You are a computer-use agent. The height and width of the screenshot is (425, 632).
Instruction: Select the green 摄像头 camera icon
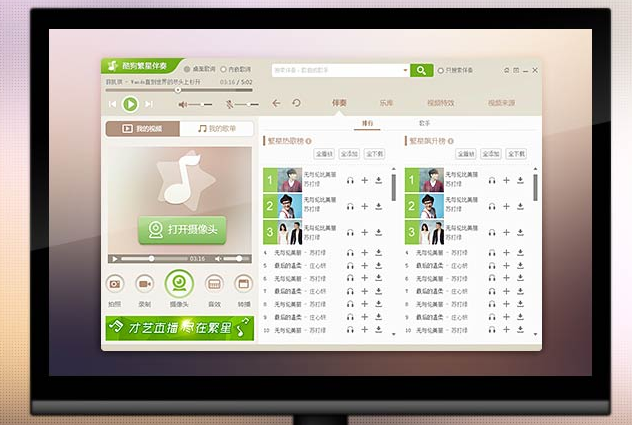point(179,285)
